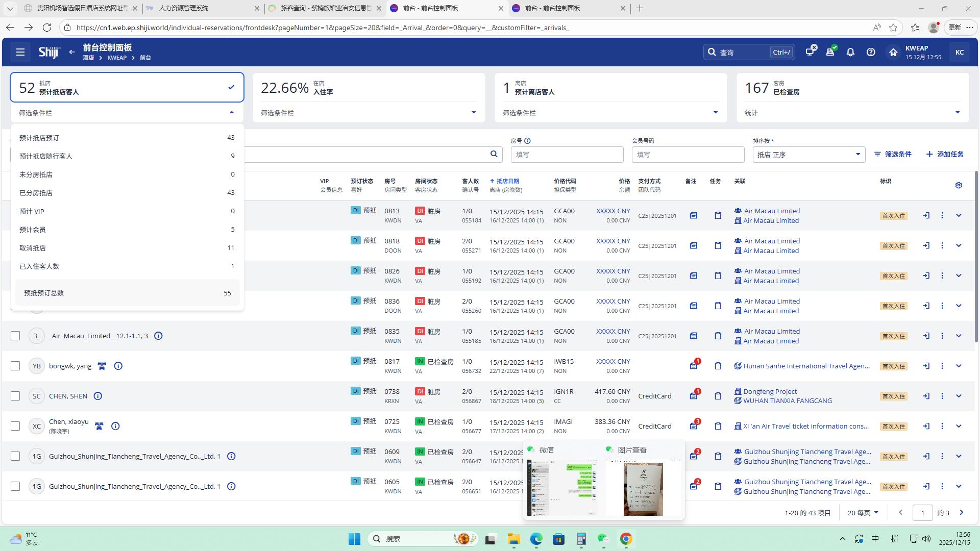This screenshot has height=551, width=980.
Task: Tick the checkbox for bongwk, yang
Action: click(x=15, y=366)
